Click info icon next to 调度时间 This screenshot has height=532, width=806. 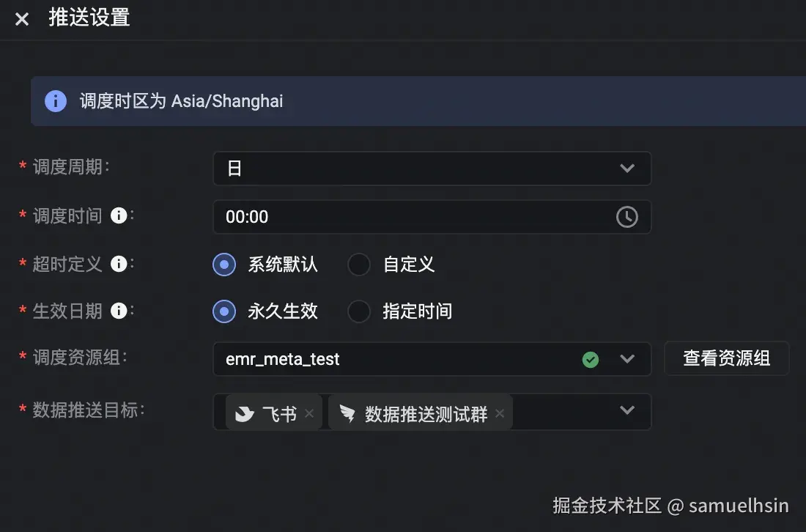click(119, 216)
